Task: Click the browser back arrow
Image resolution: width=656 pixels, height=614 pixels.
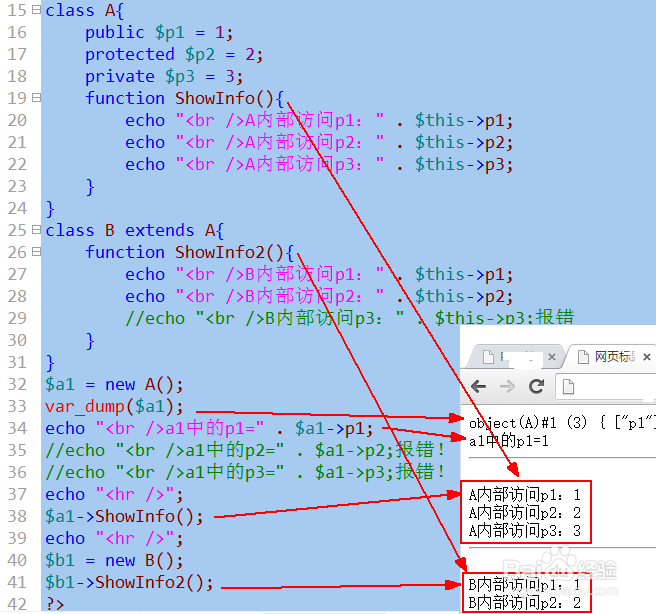Action: pyautogui.click(x=479, y=386)
